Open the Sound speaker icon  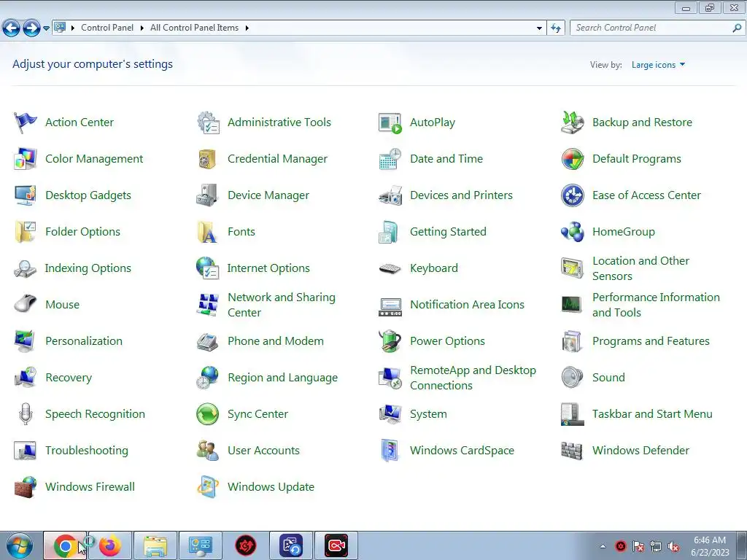572,378
